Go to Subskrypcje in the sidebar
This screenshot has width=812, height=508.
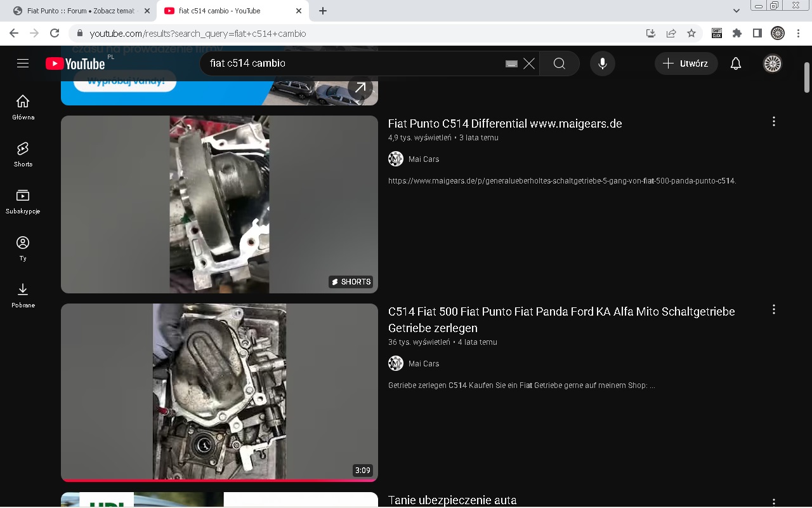click(23, 201)
